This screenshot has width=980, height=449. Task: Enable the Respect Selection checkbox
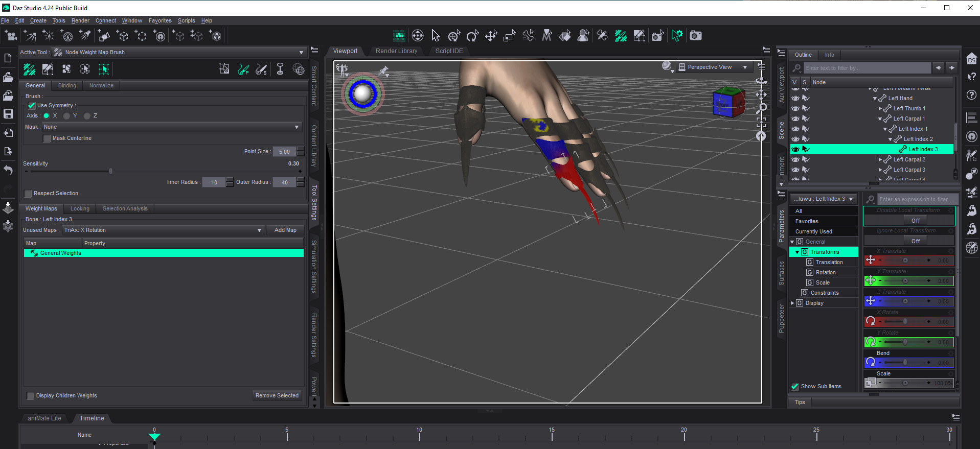tap(28, 194)
